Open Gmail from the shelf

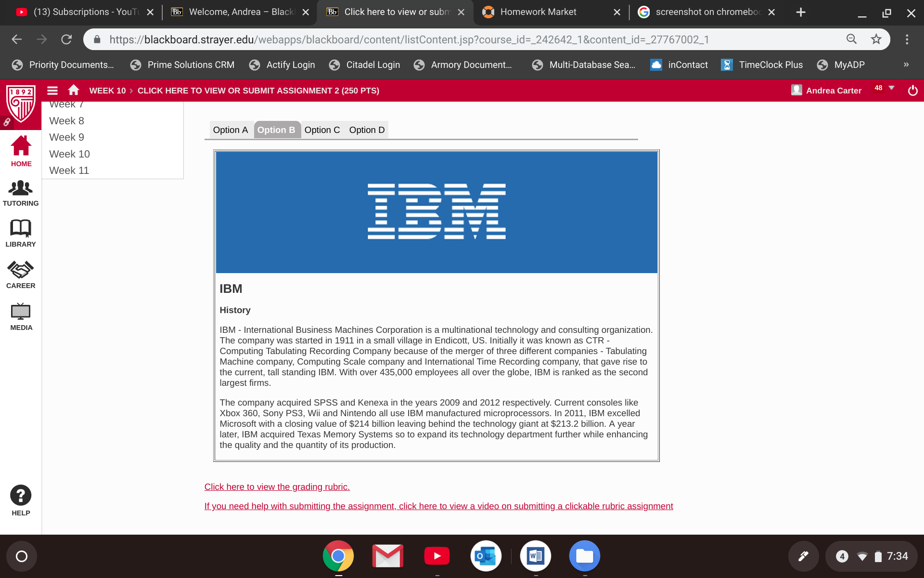[x=388, y=556]
